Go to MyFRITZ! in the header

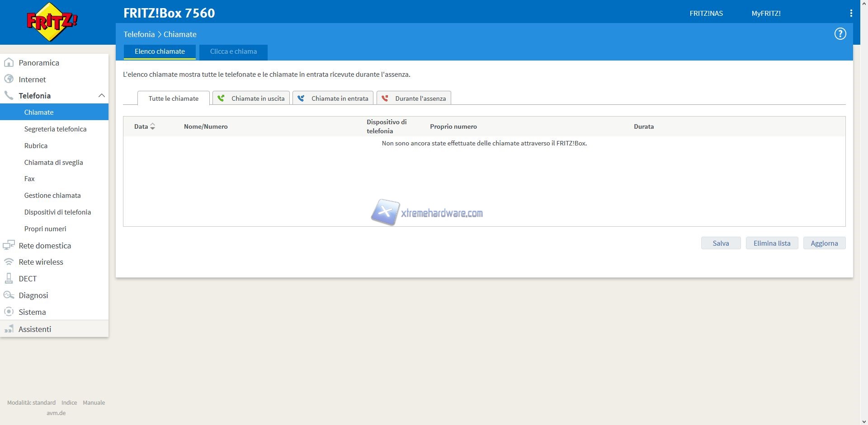pos(766,14)
